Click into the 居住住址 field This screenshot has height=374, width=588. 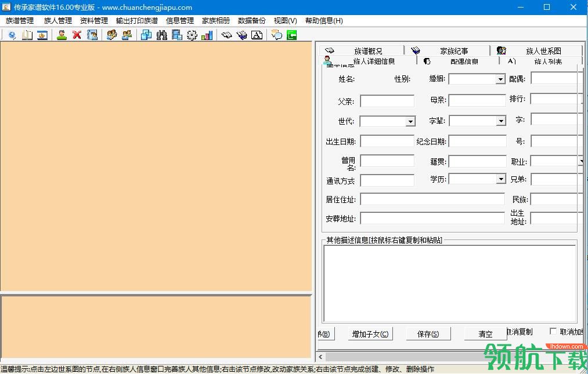pos(432,199)
